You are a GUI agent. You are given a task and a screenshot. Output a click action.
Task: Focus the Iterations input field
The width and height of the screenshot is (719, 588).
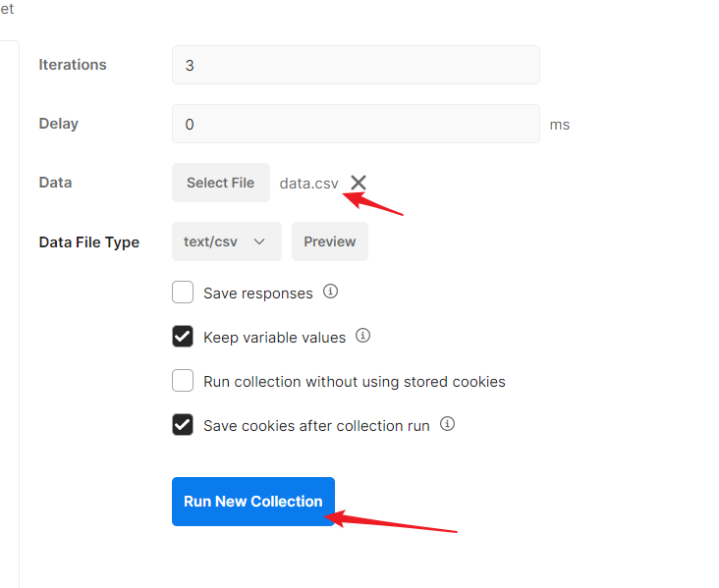coord(356,65)
